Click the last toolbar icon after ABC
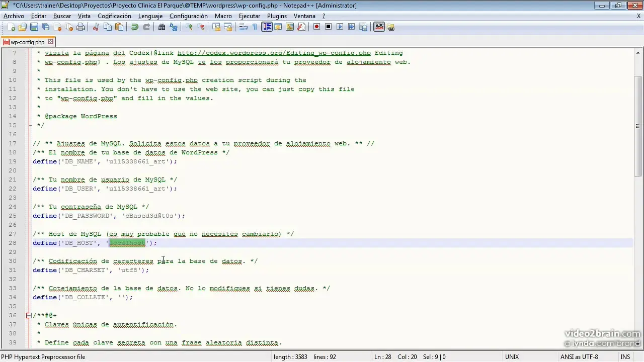This screenshot has width=644, height=362. pos(391,27)
